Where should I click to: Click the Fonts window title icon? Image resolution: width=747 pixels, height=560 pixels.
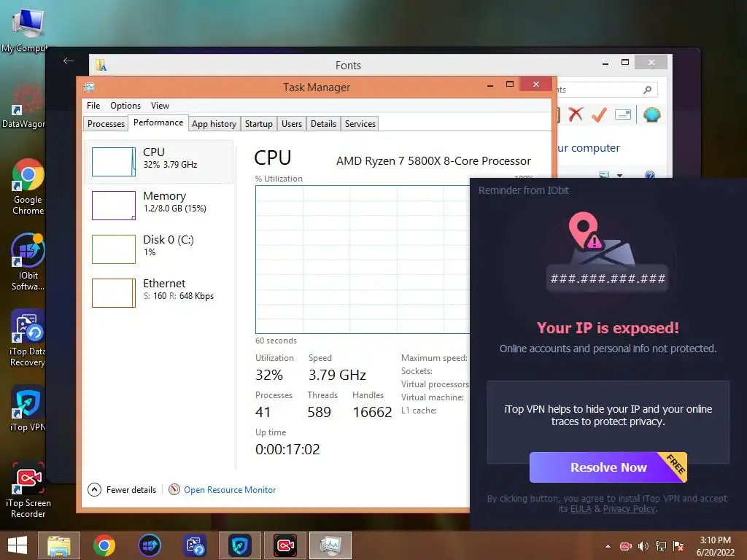101,65
